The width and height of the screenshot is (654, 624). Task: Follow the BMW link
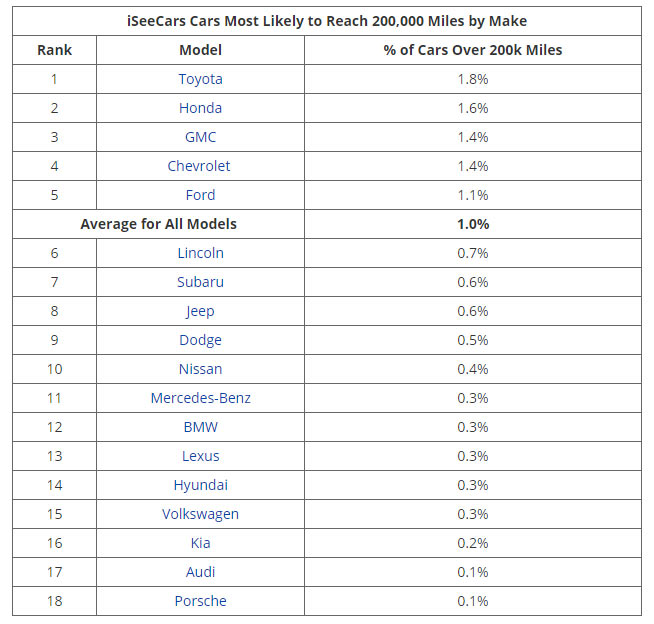(x=200, y=427)
